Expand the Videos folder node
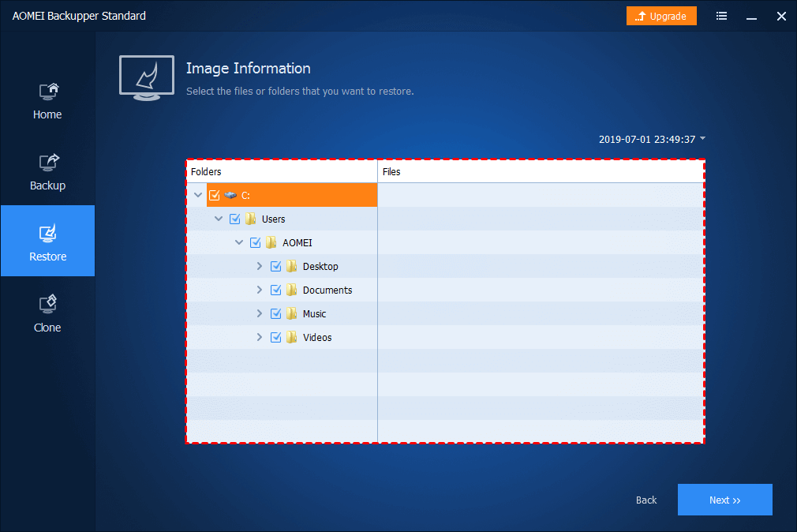The width and height of the screenshot is (797, 532). pyautogui.click(x=260, y=337)
